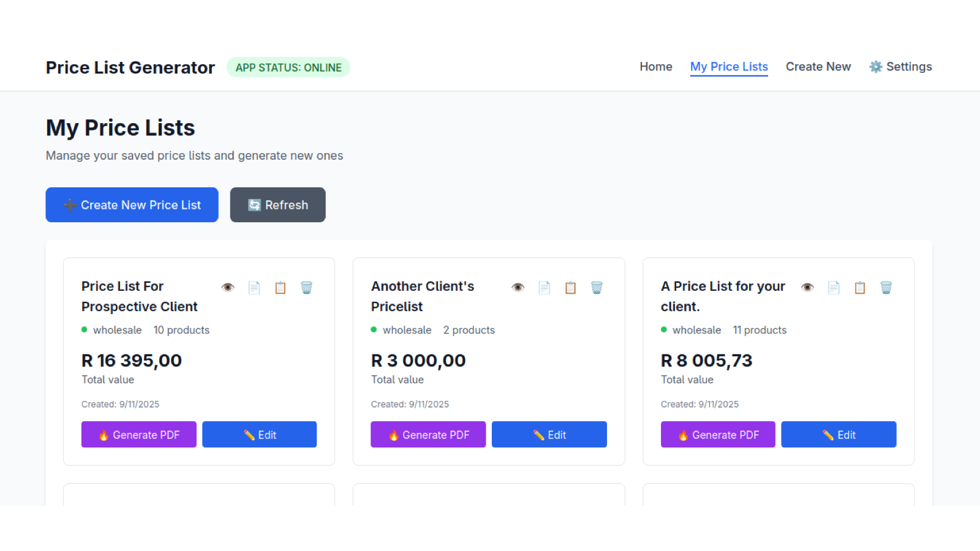Go to the Home page
Viewport: 980px width, 551px height.
[x=656, y=67]
